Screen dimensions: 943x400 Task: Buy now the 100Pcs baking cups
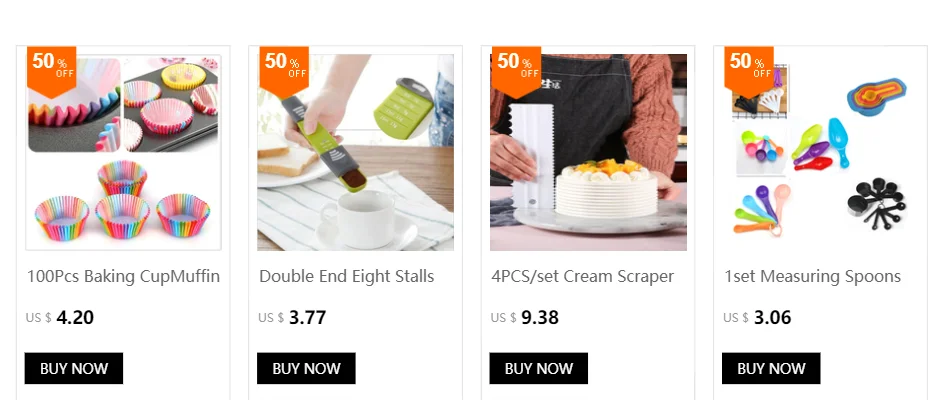[x=74, y=368]
